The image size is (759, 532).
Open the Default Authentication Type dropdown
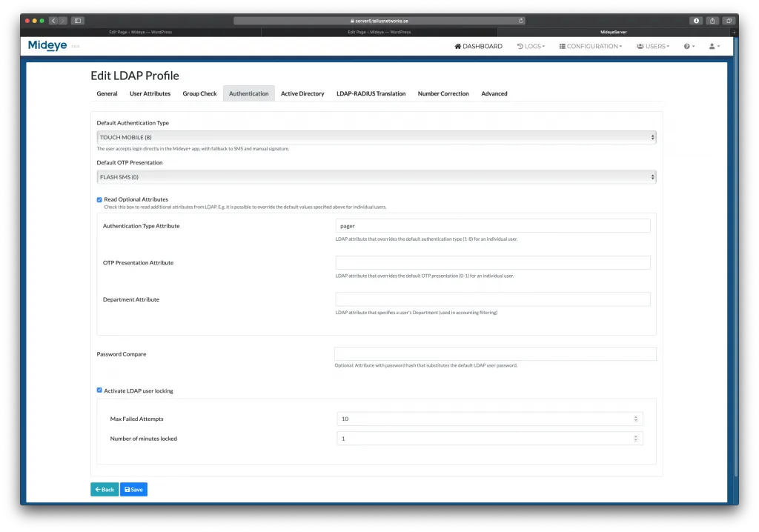tap(375, 137)
